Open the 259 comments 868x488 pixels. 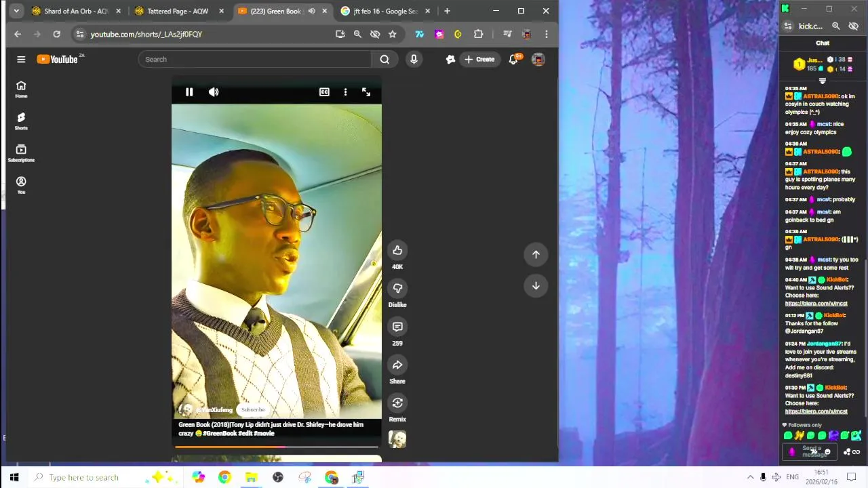[x=397, y=327]
